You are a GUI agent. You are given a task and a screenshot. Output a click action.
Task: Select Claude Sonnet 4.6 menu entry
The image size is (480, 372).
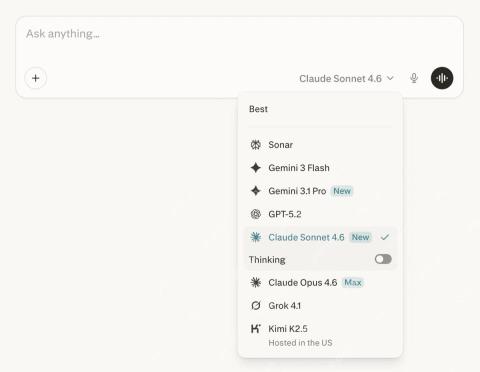click(x=320, y=237)
